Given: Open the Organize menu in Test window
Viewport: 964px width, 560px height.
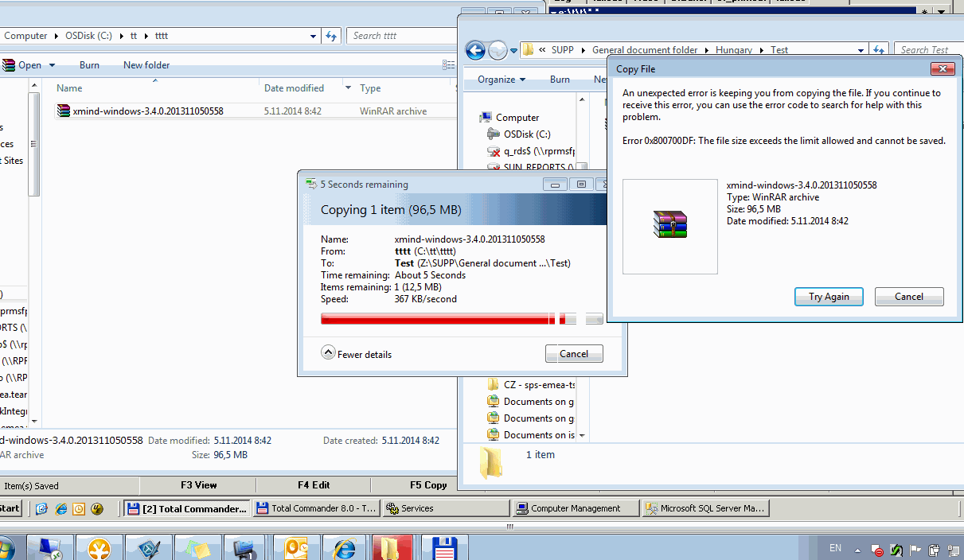Looking at the screenshot, I should tap(502, 80).
